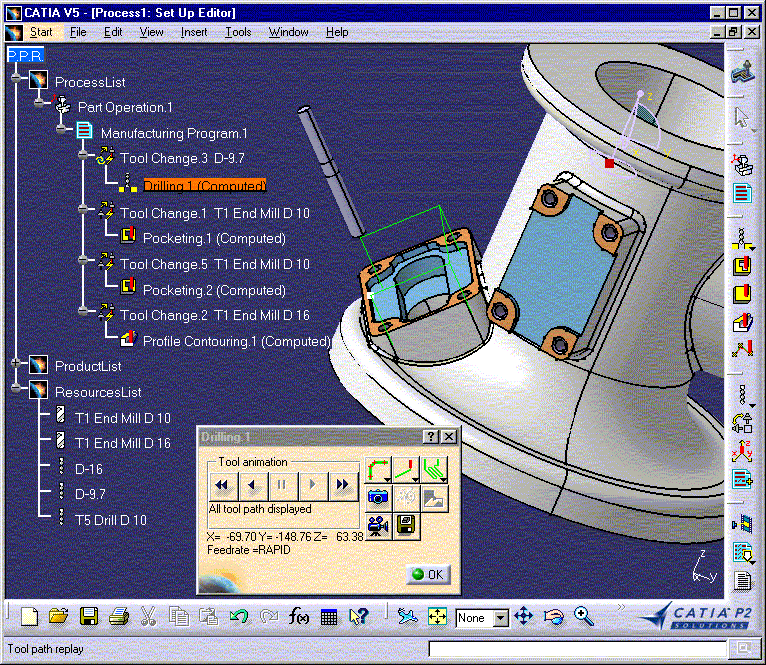Open the Window menu

[288, 32]
